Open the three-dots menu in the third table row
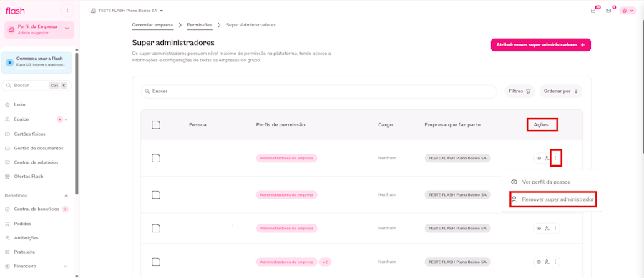This screenshot has height=278, width=644. click(x=555, y=228)
